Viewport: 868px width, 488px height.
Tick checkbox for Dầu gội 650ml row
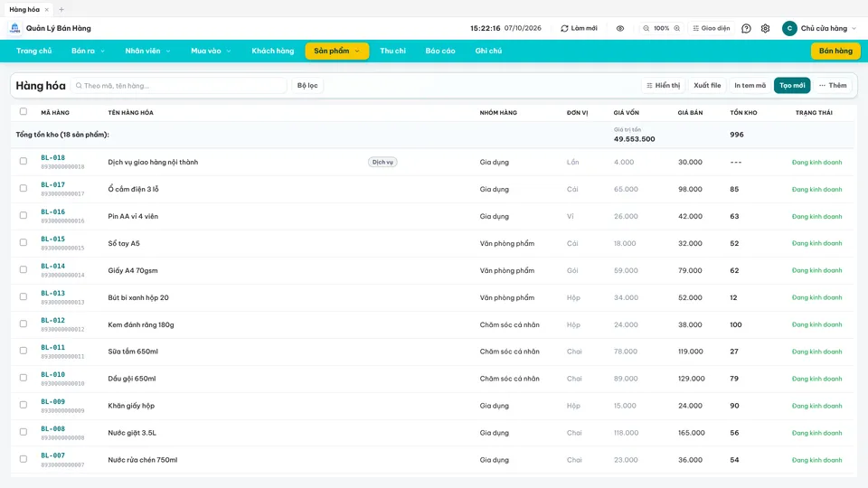coord(24,378)
